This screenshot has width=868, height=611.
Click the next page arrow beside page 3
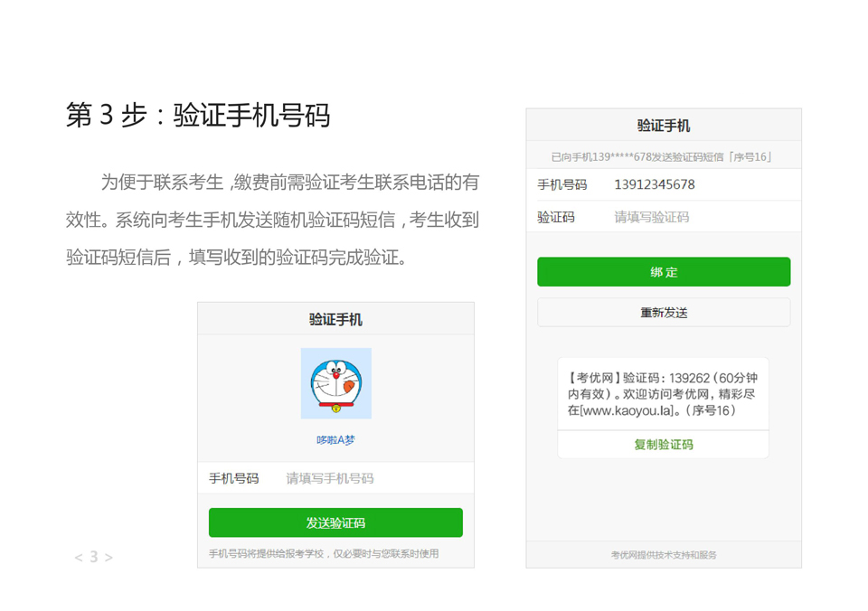pyautogui.click(x=108, y=558)
